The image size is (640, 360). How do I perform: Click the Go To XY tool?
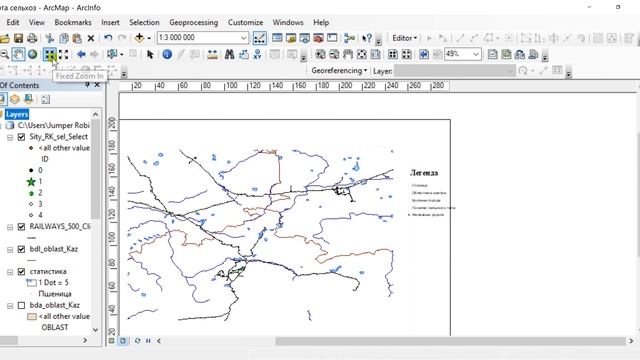coord(258,54)
